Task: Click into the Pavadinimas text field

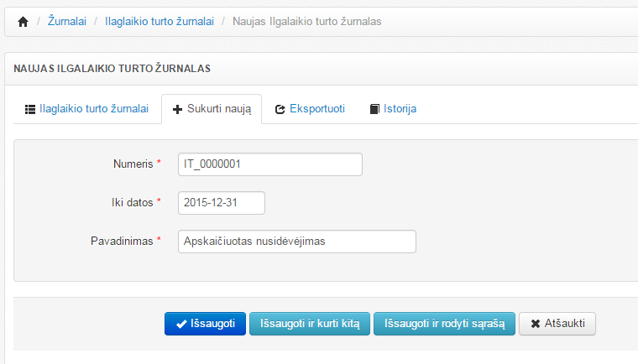Action: coord(297,242)
